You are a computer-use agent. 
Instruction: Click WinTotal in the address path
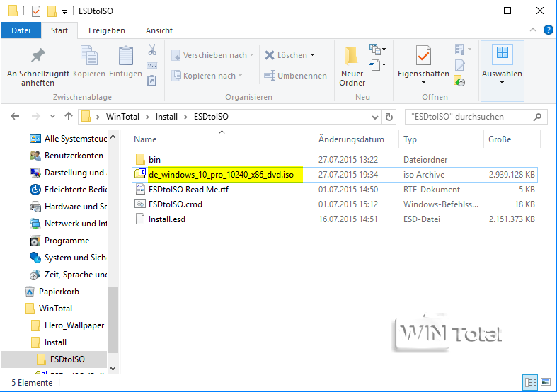[122, 117]
